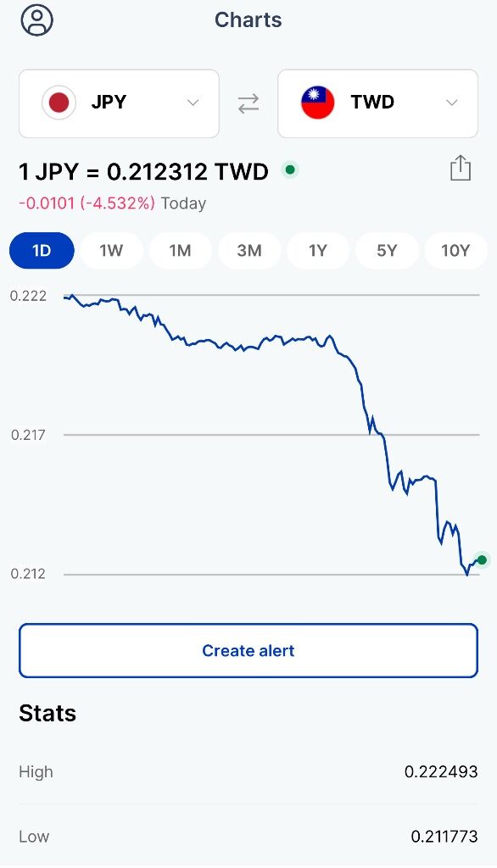Expand the TWD currency chevron
Screen dimensions: 497x868
pyautogui.click(x=451, y=103)
